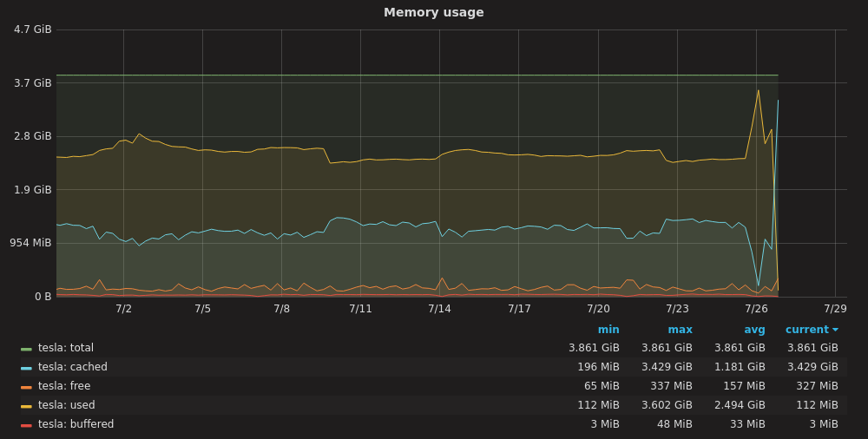This screenshot has height=439, width=868.
Task: Sort legend by max column header
Action: [x=680, y=330]
